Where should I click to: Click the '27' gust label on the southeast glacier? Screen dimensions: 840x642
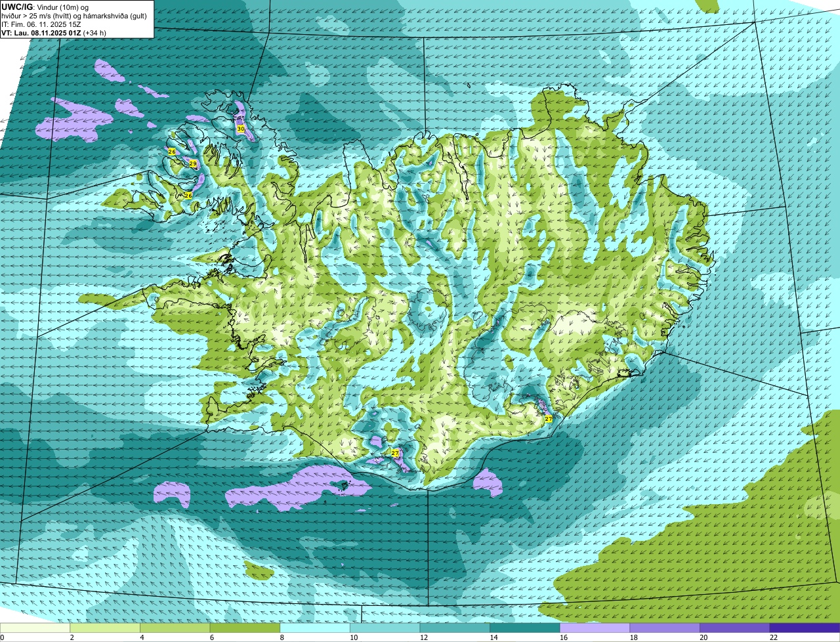coord(549,419)
